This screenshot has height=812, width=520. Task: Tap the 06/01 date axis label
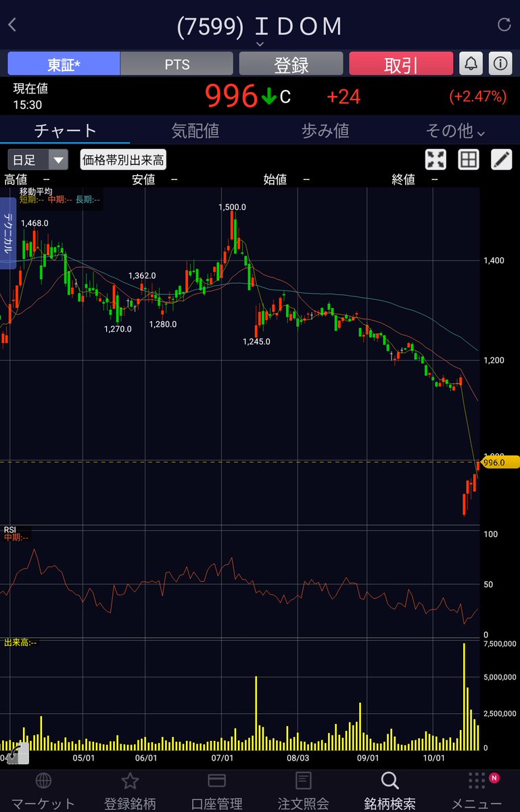(146, 759)
